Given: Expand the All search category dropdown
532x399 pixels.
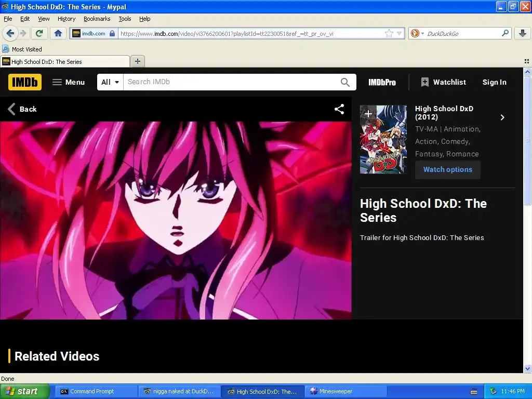Looking at the screenshot, I should [x=110, y=82].
